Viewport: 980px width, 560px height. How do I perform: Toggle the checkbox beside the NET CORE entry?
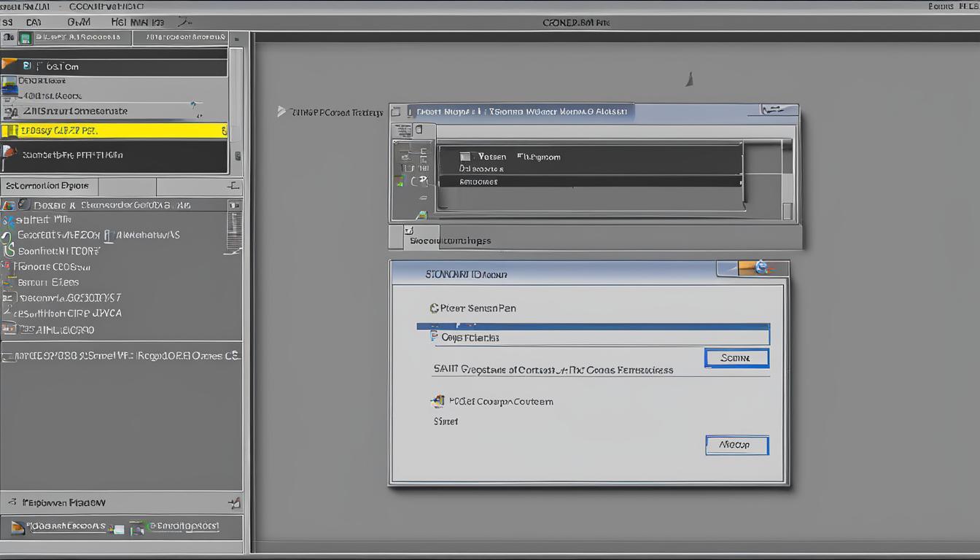(9, 250)
